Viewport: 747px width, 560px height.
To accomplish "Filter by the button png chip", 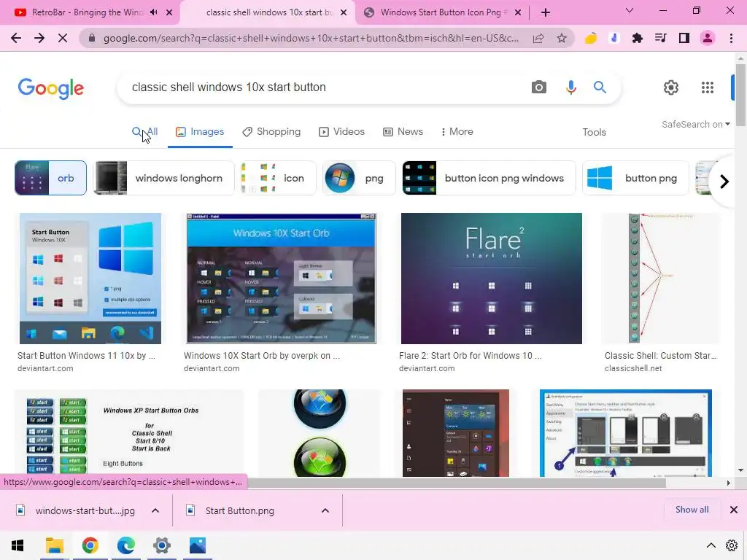I will click(635, 178).
